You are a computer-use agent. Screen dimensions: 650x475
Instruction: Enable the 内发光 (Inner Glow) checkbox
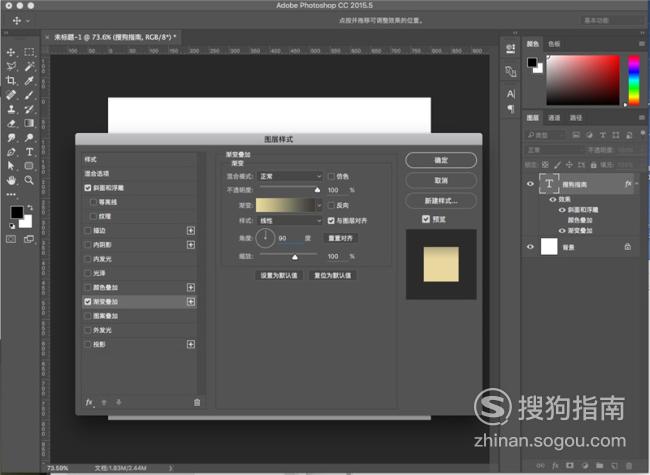tap(88, 259)
